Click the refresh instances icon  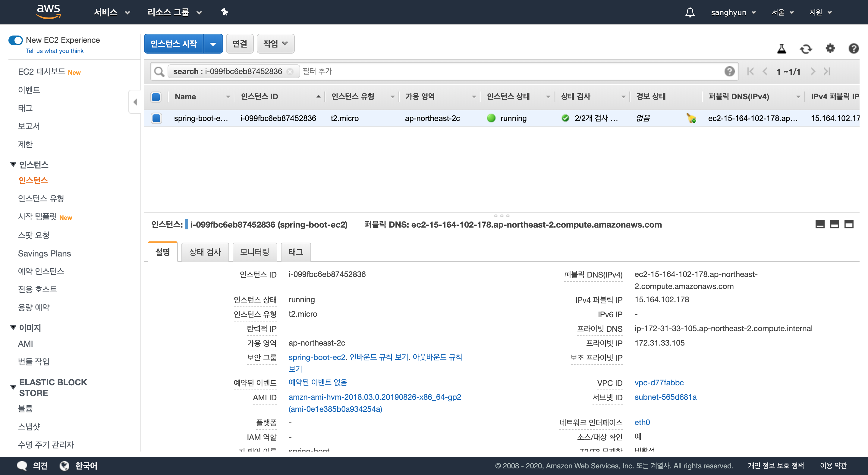(806, 49)
